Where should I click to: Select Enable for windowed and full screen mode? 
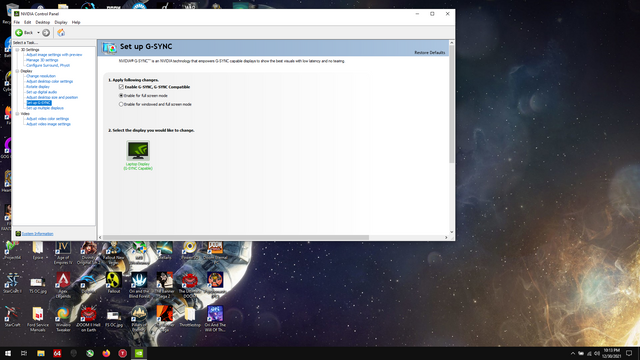pos(121,104)
